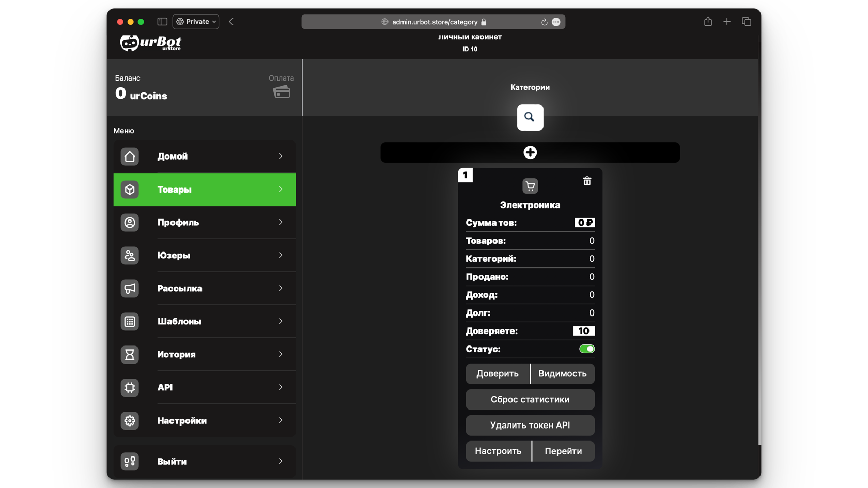Delete Электроника category with trash icon
The image size is (868, 488).
coord(587,181)
